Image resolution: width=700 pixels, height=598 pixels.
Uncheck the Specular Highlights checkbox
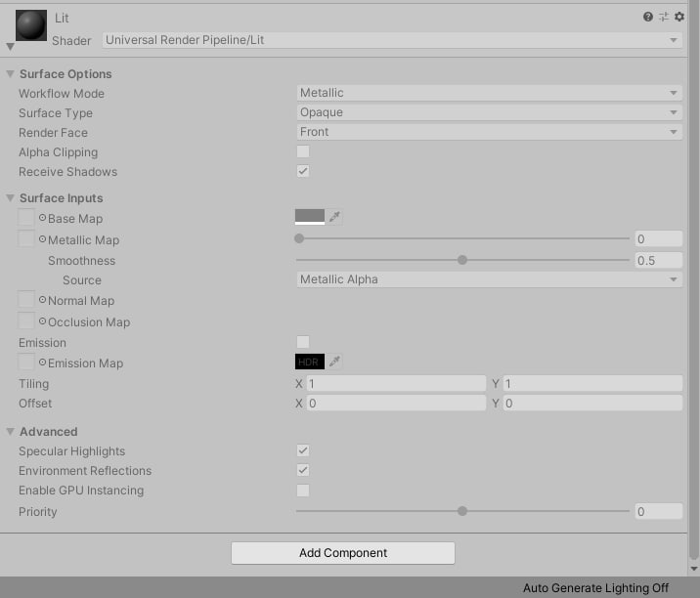tap(303, 450)
